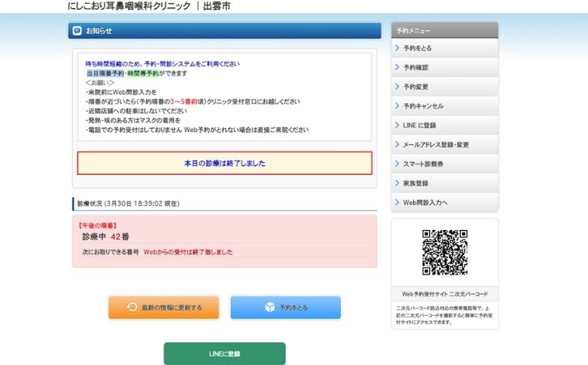Open the 家族登録 menu item
This screenshot has height=365, width=588.
point(445,183)
